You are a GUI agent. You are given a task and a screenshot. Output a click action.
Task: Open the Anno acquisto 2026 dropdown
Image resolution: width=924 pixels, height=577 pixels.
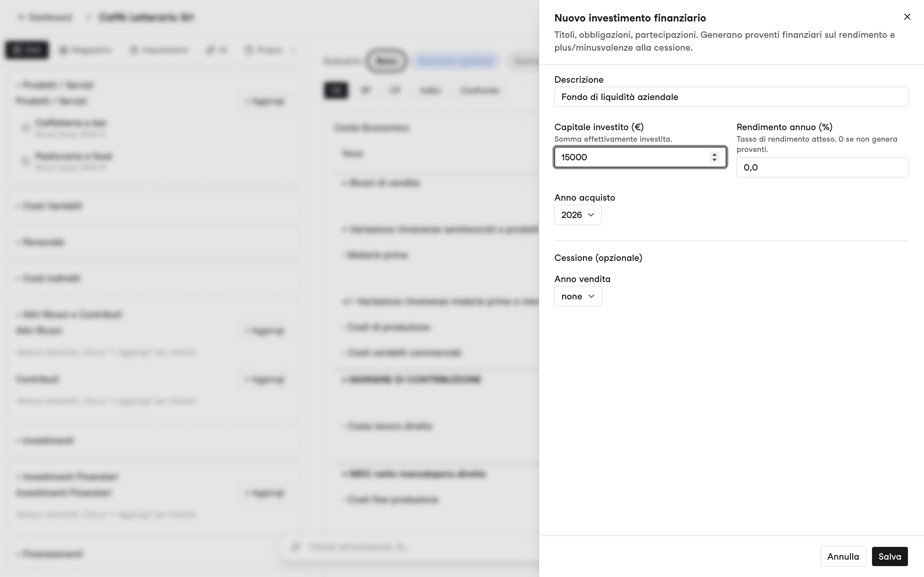(x=578, y=215)
